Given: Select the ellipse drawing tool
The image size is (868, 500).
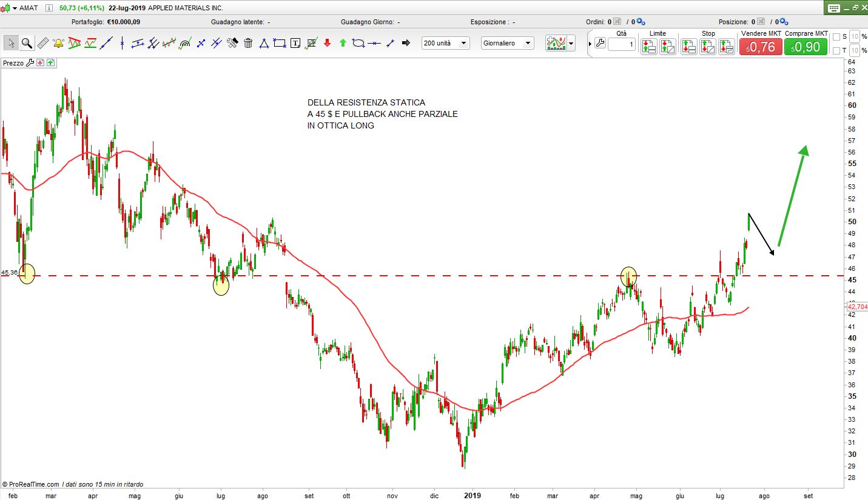Looking at the screenshot, I should [358, 43].
